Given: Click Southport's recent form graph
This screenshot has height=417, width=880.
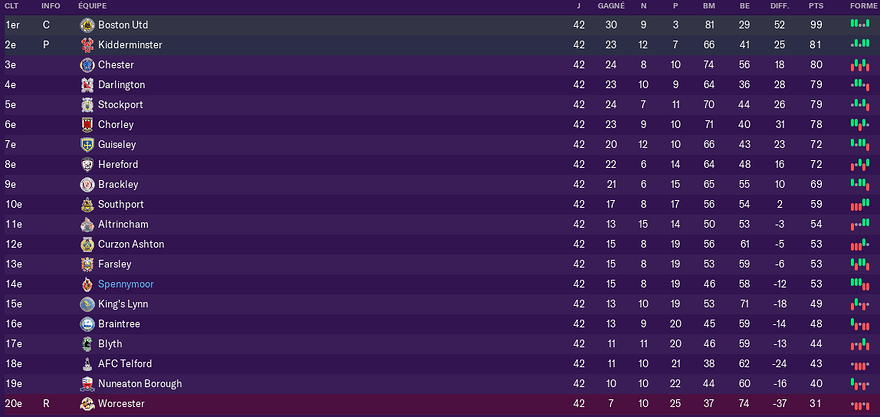Looking at the screenshot, I should pyautogui.click(x=858, y=205).
